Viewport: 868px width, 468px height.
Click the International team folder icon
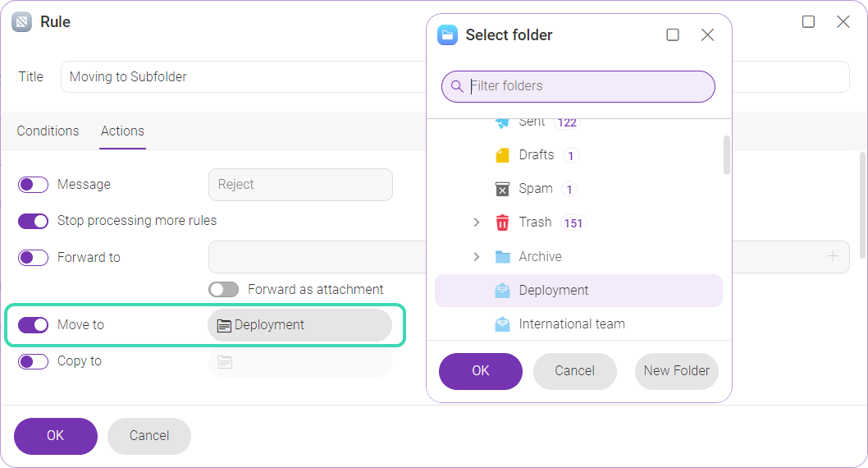click(502, 324)
